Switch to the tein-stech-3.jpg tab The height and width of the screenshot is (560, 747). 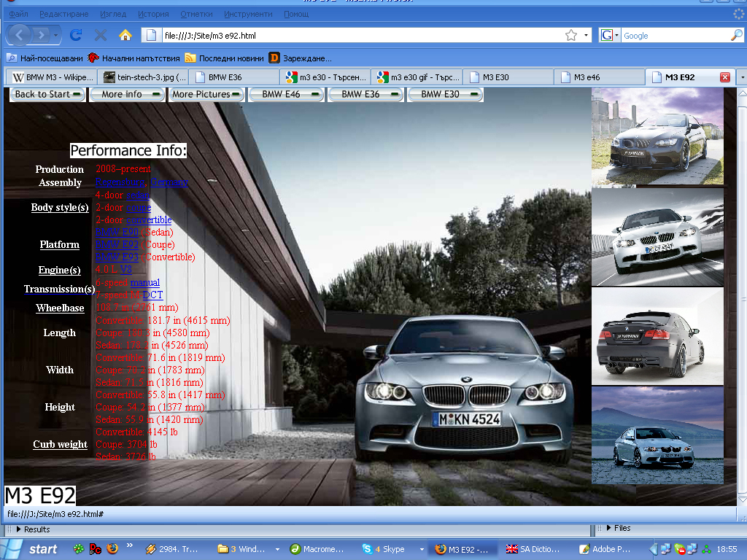pyautogui.click(x=144, y=77)
